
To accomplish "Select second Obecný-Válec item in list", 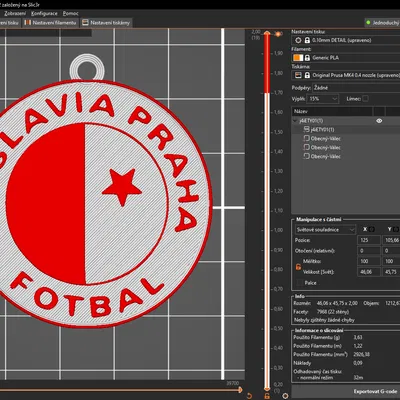I will tap(326, 147).
